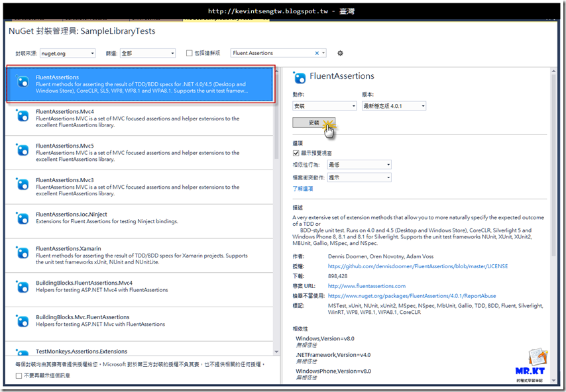Click the FluentAssertions.Mvc4 package icon
This screenshot has width=566, height=392.
pos(23,116)
